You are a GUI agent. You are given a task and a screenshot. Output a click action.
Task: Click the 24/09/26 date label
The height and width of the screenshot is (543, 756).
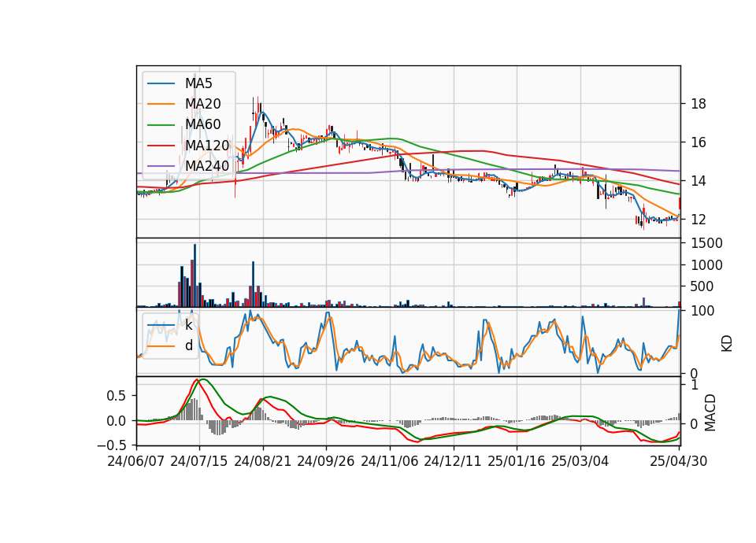[x=326, y=461]
